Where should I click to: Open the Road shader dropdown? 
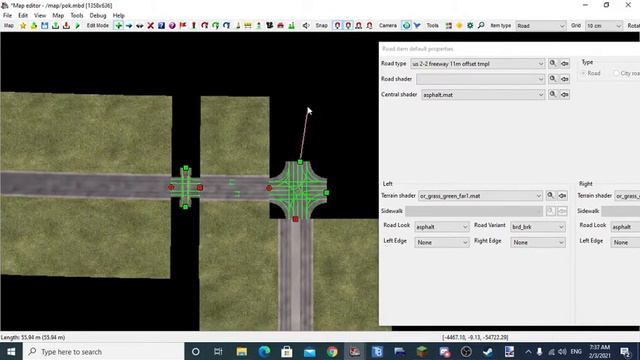click(x=480, y=79)
